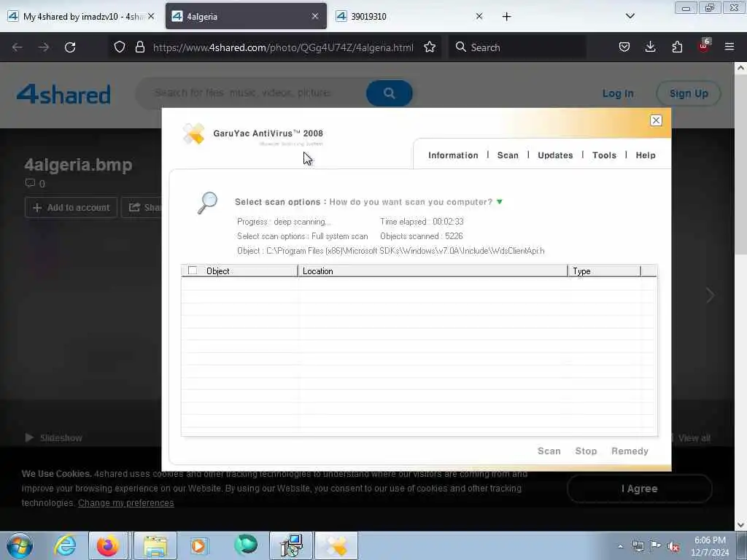This screenshot has width=747, height=560.
Task: Open the list all tabs dropdown
Action: (x=630, y=16)
